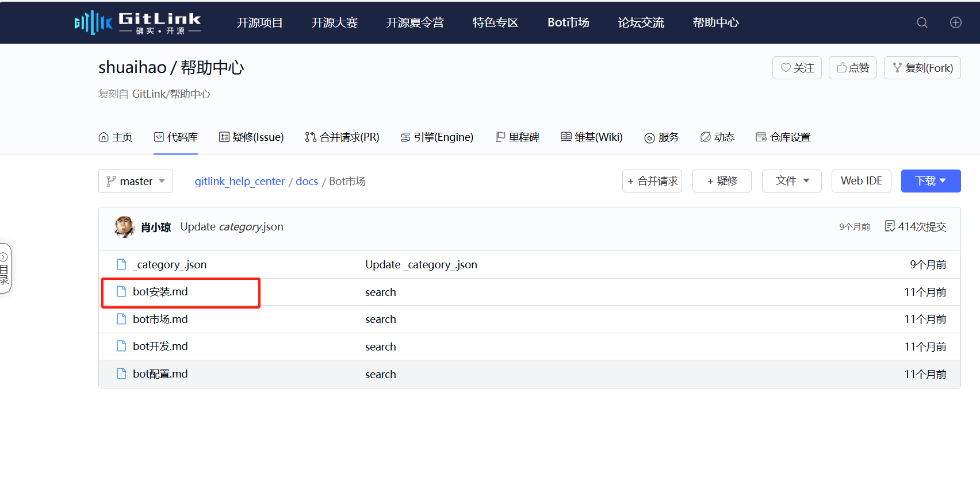Open 论坛交流 in top navigation
This screenshot has height=489, width=980.
pos(641,22)
